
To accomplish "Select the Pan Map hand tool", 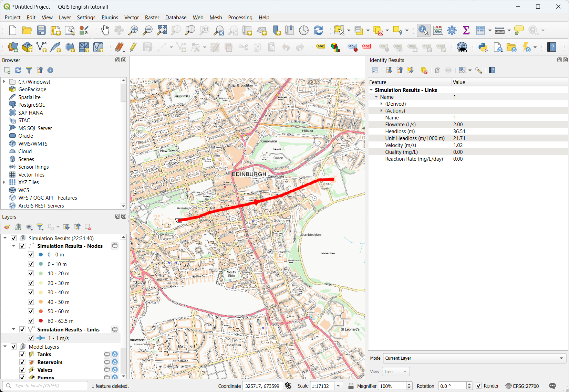I will (x=105, y=30).
